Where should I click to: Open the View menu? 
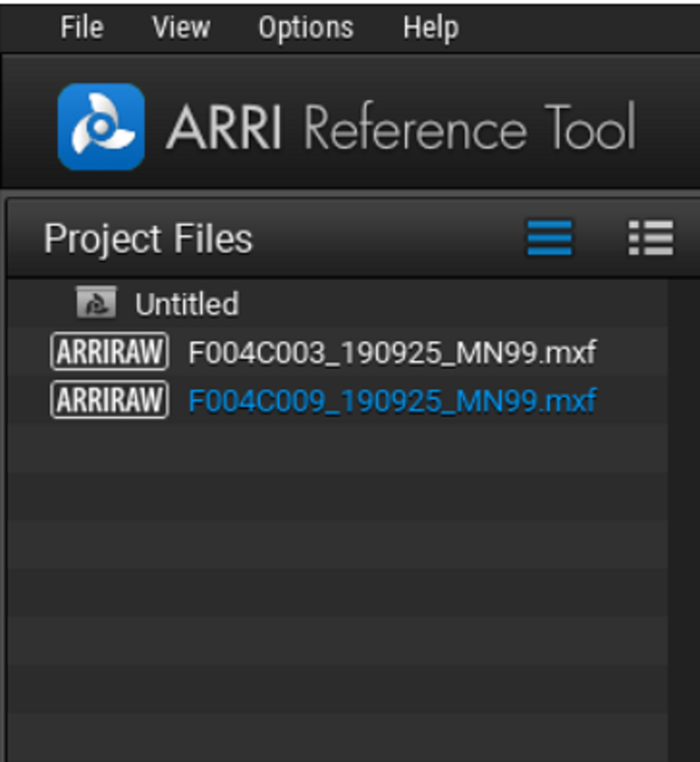coord(181,28)
